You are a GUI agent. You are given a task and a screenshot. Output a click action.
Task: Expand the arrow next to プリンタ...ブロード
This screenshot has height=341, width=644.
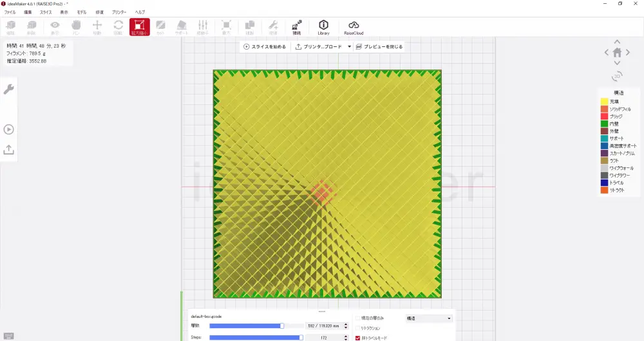click(x=350, y=47)
